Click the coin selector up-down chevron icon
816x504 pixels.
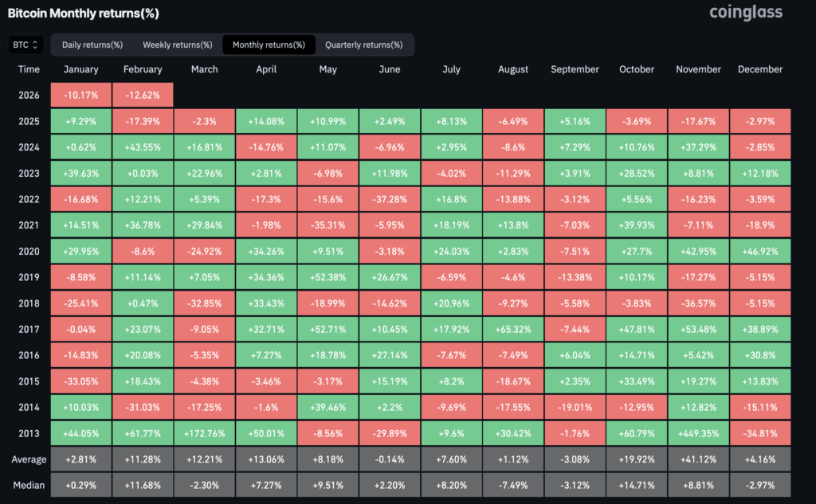35,45
